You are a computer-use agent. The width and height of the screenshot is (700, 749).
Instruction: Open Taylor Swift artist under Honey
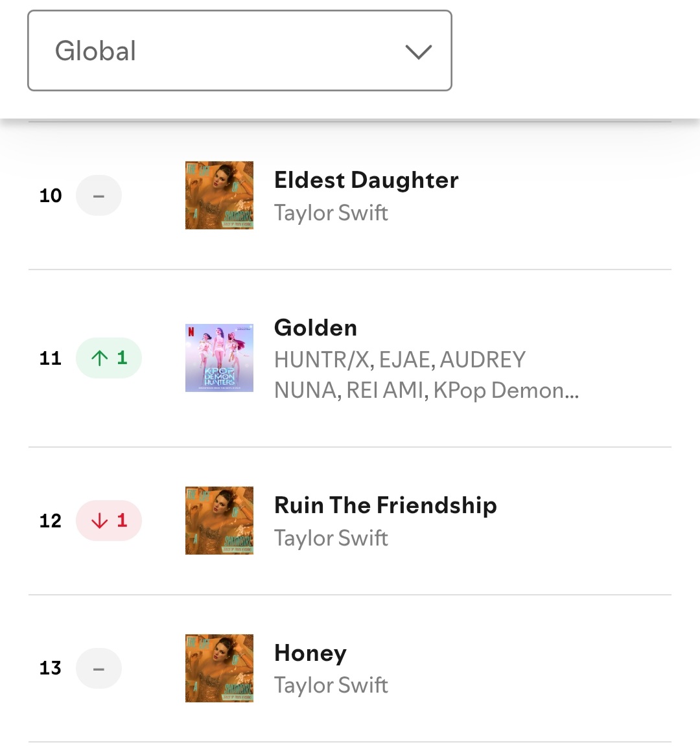pyautogui.click(x=331, y=685)
